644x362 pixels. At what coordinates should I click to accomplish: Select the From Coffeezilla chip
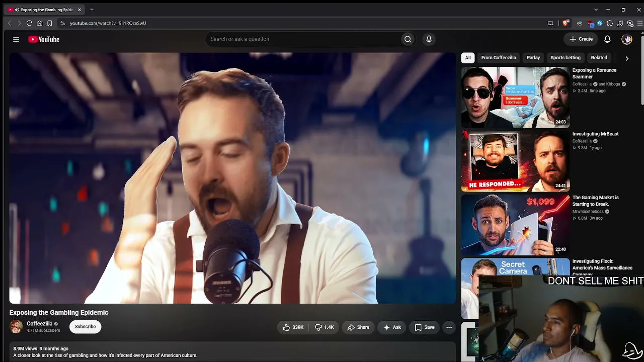(x=499, y=58)
